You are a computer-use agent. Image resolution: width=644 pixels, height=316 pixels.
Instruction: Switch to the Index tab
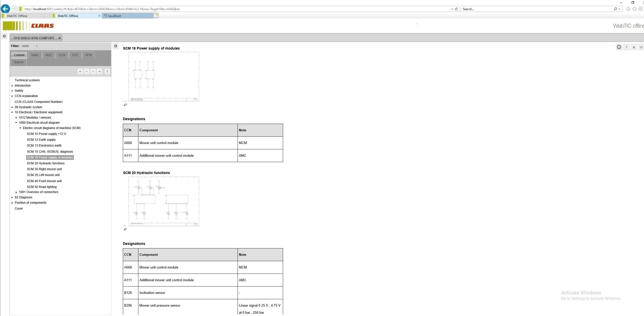click(x=35, y=55)
